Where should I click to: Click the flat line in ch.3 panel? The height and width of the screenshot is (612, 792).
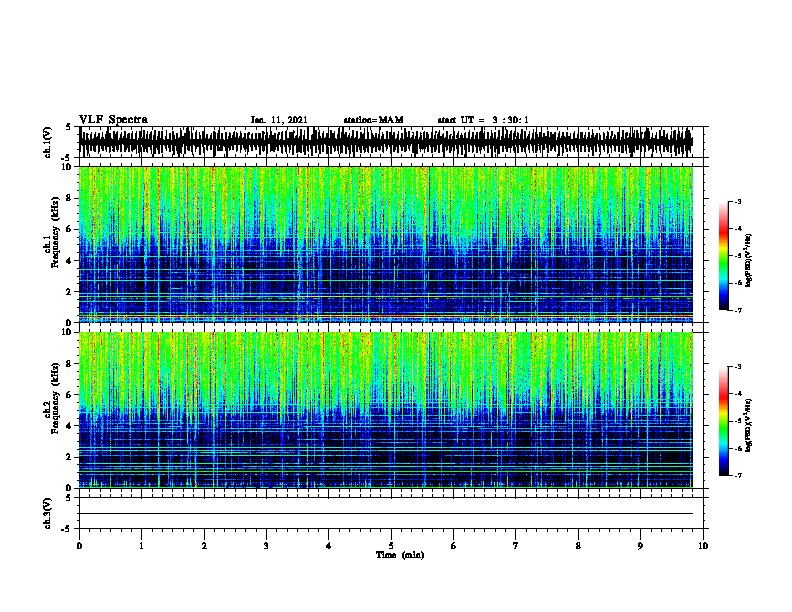386,514
